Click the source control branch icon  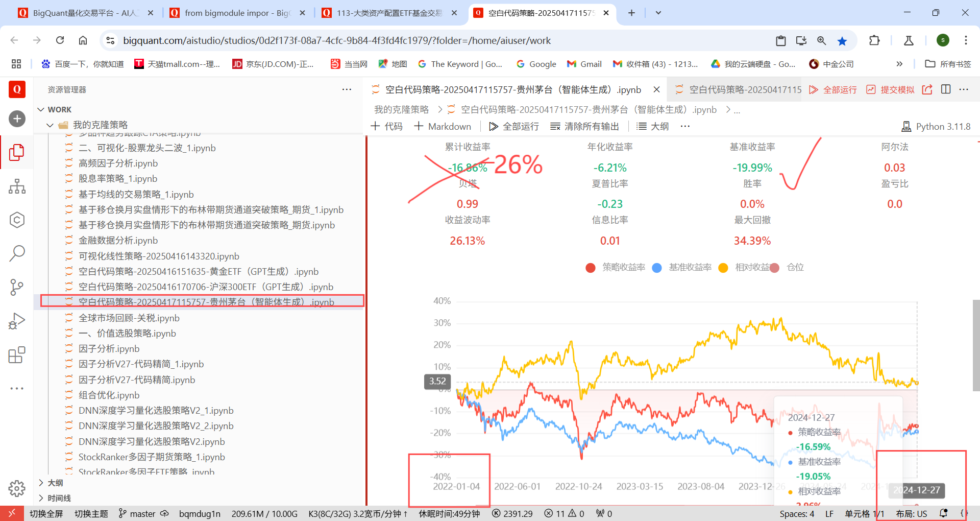[17, 287]
